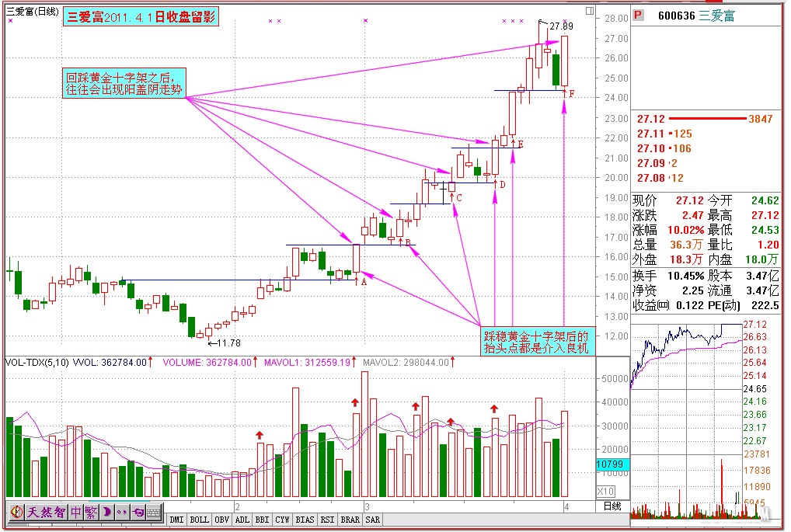The width and height of the screenshot is (791, 532).
Task: Click the punctuation mode dots icon
Action: [x=122, y=512]
